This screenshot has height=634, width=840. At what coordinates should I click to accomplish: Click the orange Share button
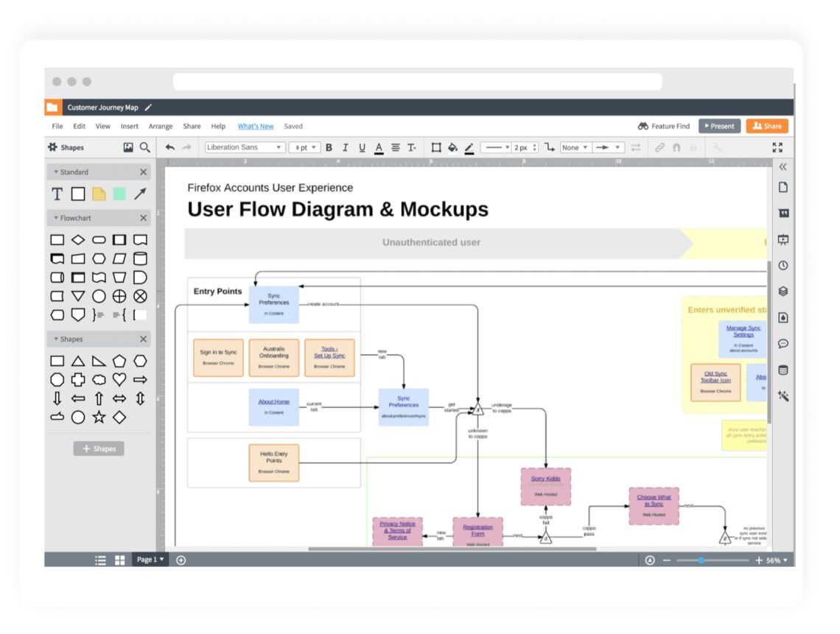pos(767,126)
